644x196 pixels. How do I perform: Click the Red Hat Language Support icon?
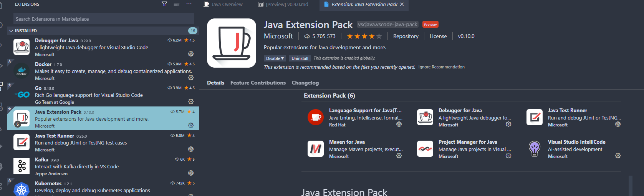[316, 117]
